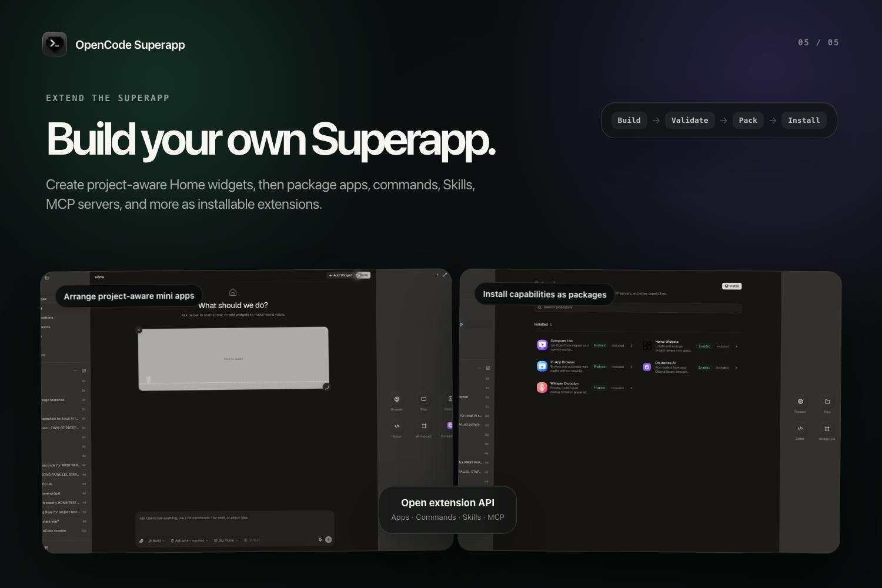This screenshot has height=588, width=882.
Task: Click the attach icon in the prompt bar
Action: 141,540
